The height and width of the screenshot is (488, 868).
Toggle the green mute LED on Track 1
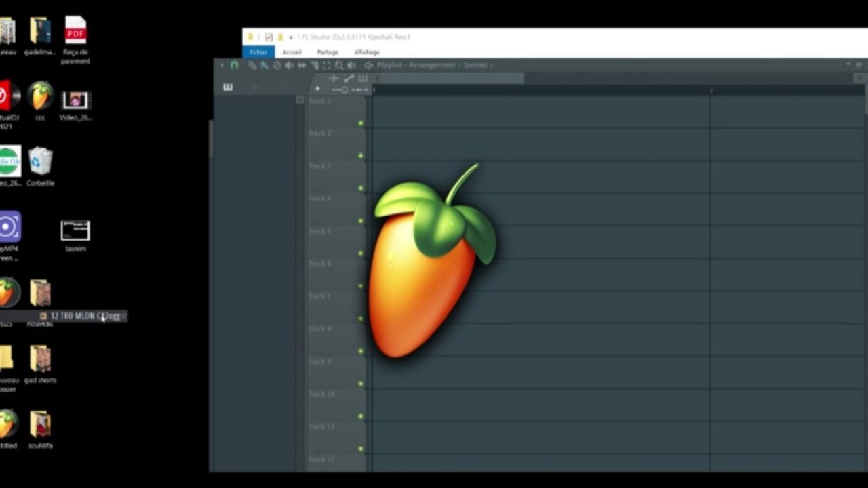(x=361, y=123)
